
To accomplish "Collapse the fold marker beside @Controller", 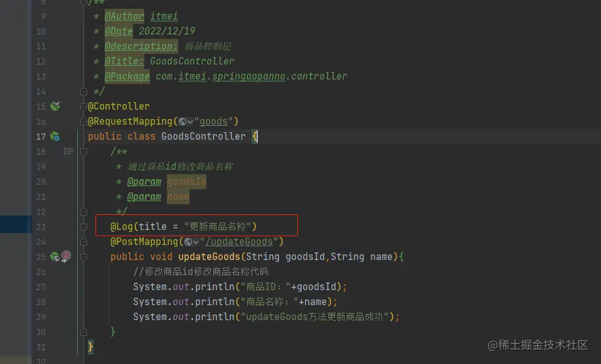I will pos(83,107).
